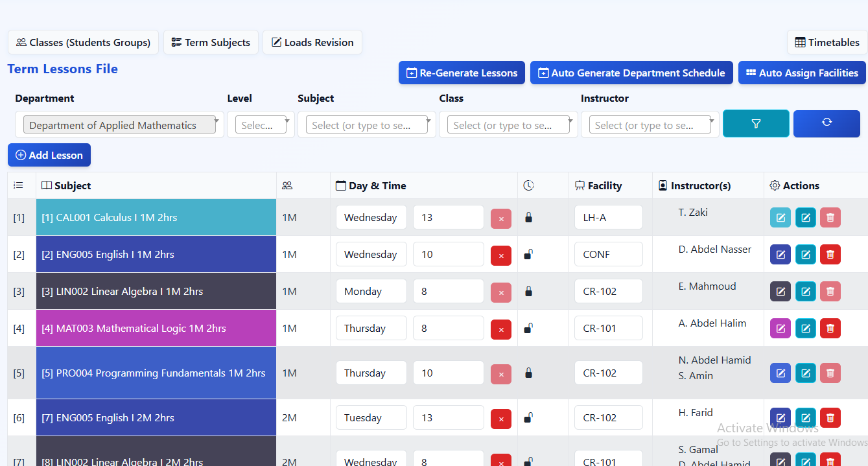Expand the Level filter dropdown
Viewport: 868px width, 466px height.
pos(261,125)
